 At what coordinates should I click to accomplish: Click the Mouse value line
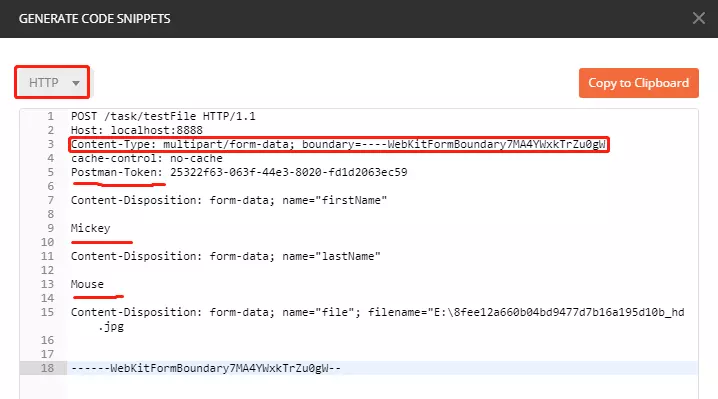(x=87, y=284)
